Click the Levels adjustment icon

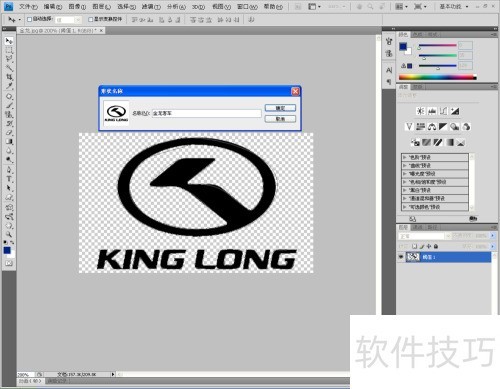(x=432, y=111)
